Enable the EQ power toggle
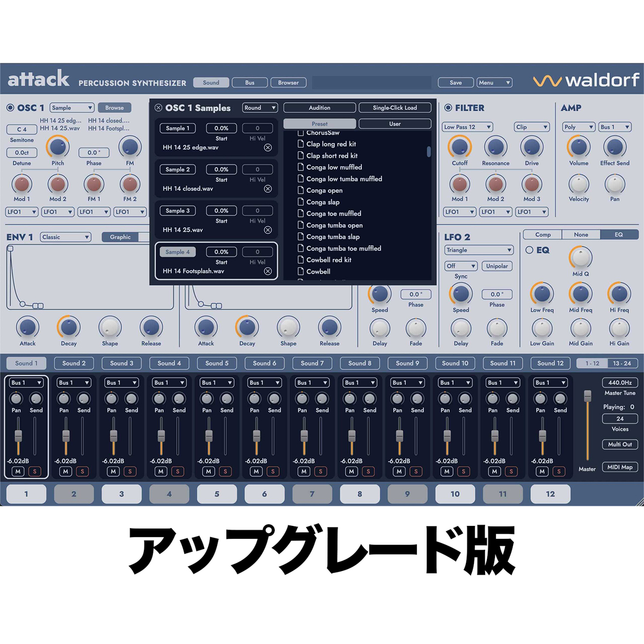 [529, 250]
